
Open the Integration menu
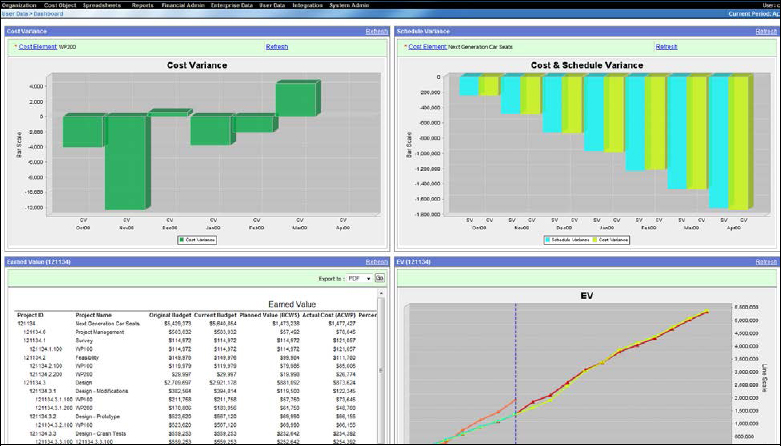(x=307, y=5)
